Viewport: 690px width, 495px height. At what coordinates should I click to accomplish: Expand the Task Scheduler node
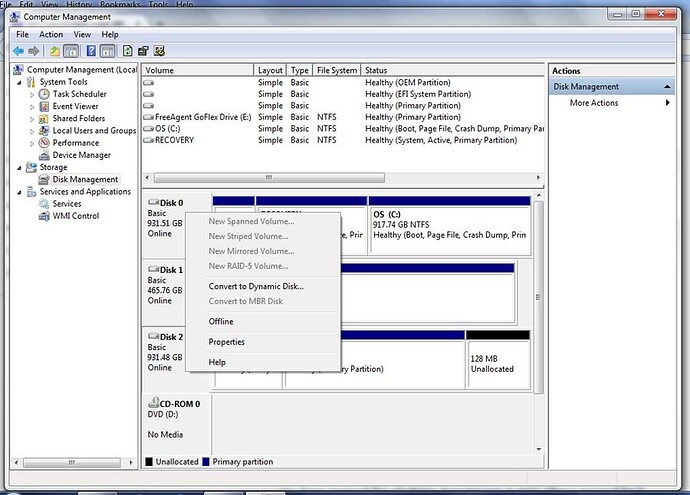32,95
